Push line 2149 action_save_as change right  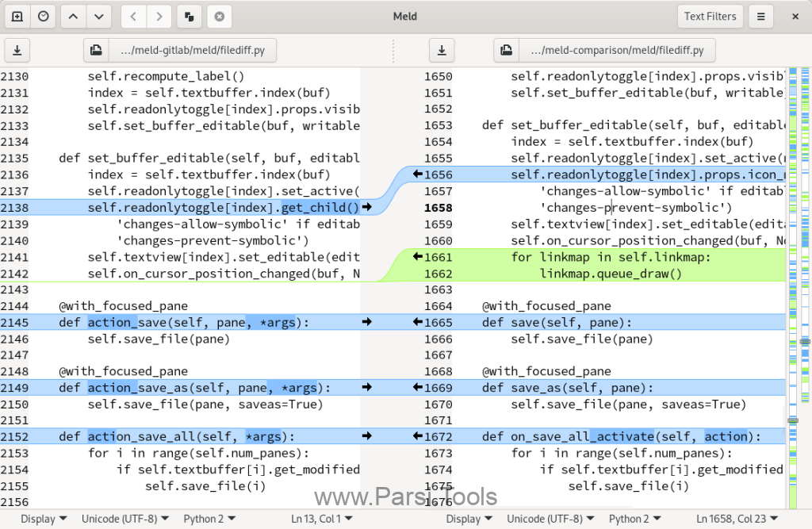coord(367,387)
